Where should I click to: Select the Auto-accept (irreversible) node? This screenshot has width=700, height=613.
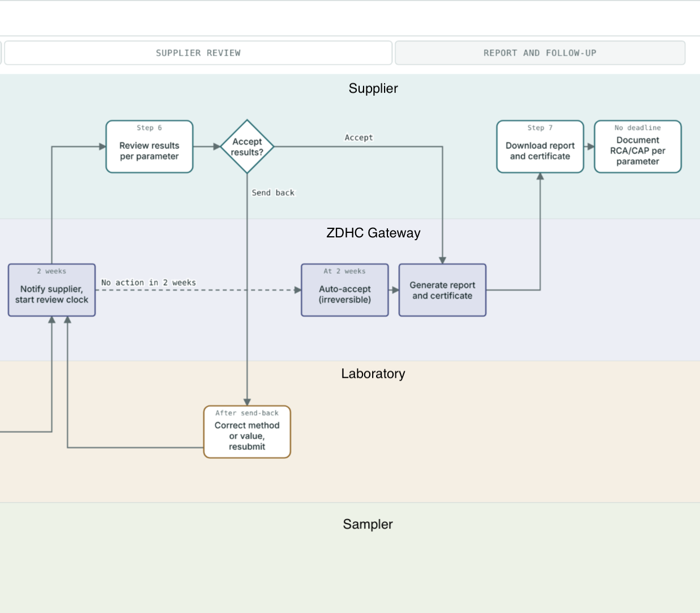tap(345, 290)
